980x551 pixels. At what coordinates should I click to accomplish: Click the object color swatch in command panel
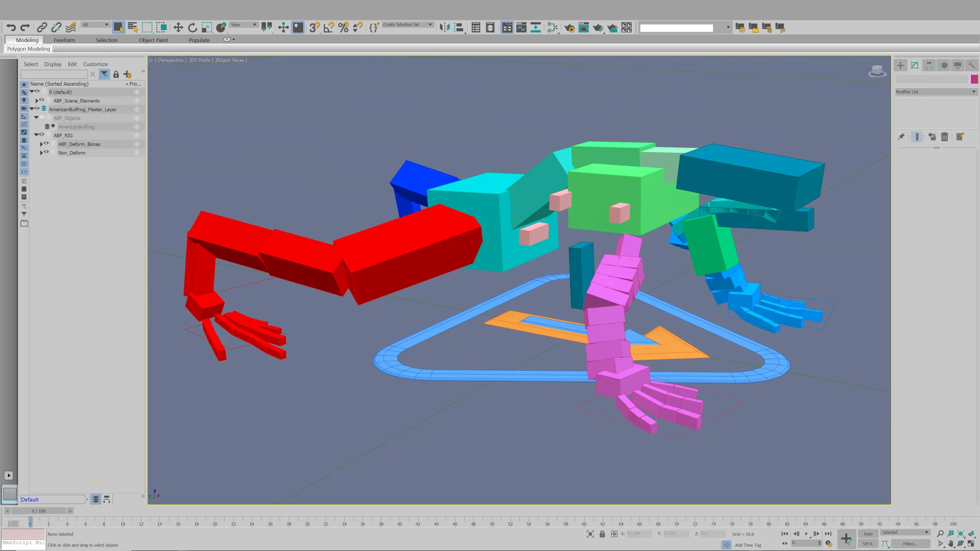point(974,79)
